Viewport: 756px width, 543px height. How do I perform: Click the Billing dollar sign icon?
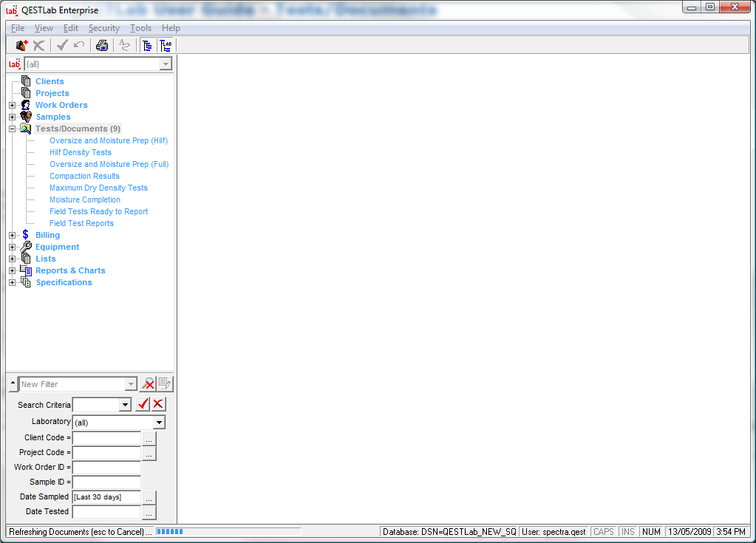(25, 235)
